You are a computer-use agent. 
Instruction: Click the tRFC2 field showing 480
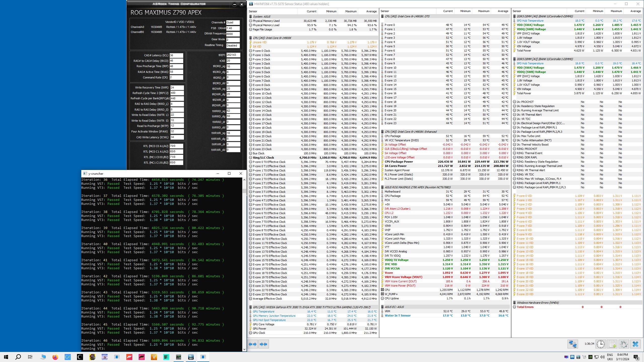pyautogui.click(x=177, y=93)
